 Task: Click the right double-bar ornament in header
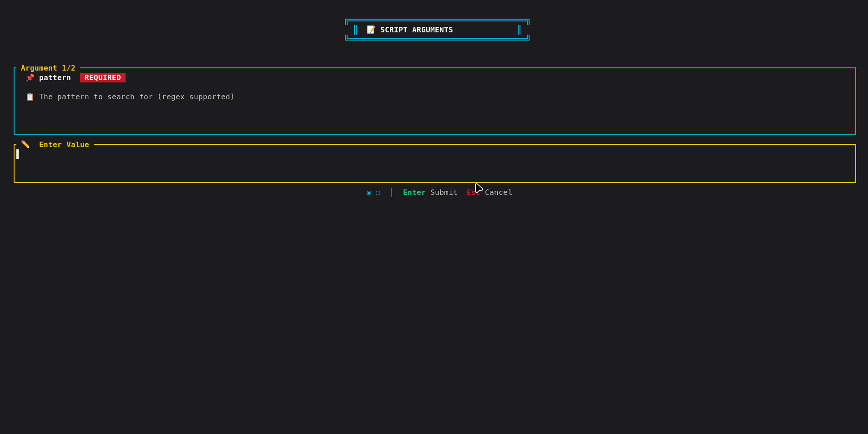point(519,30)
